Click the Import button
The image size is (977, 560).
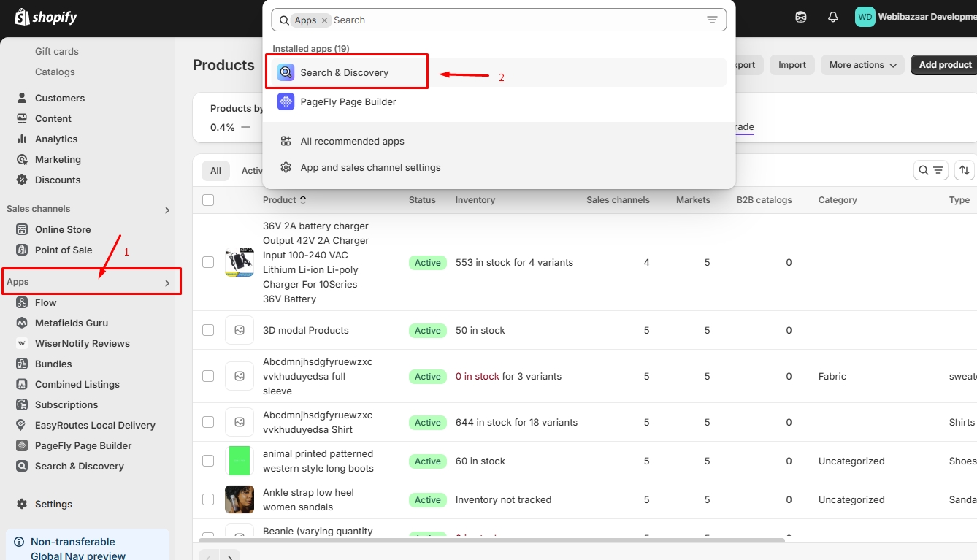[x=792, y=65]
